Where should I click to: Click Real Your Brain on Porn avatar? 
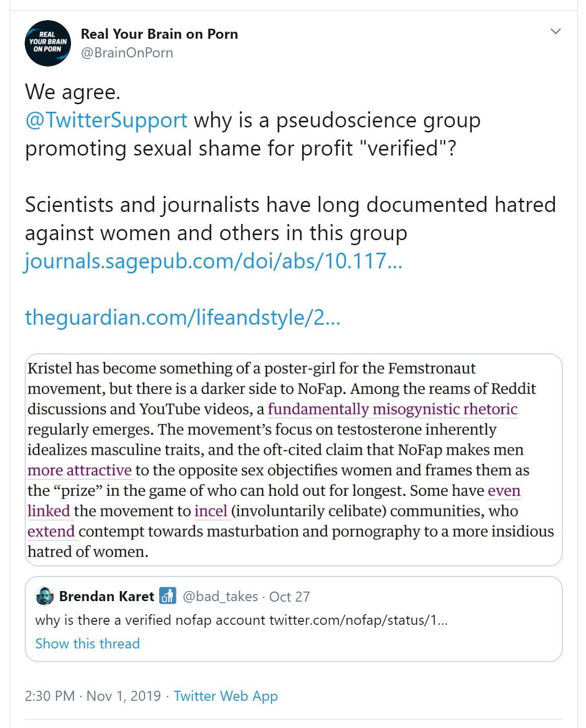[x=47, y=43]
